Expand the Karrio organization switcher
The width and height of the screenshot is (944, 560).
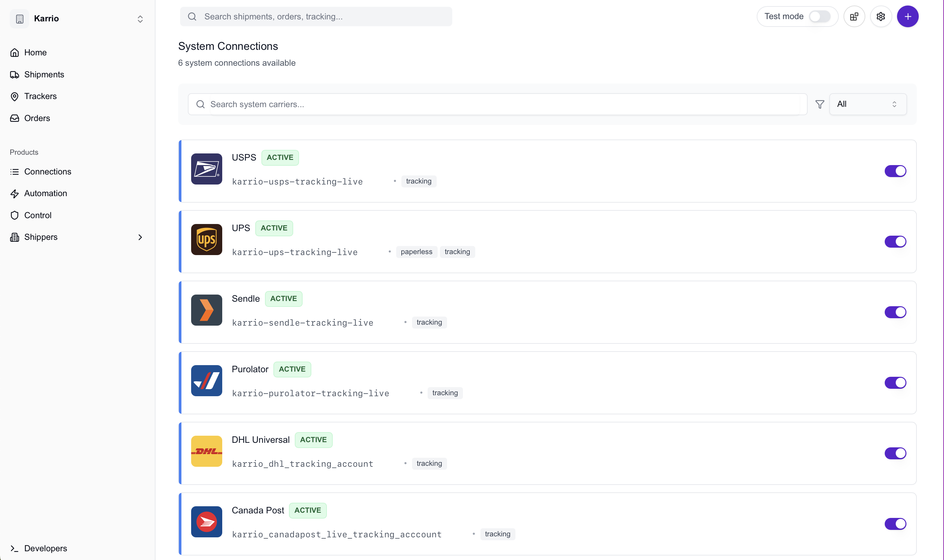pos(140,18)
